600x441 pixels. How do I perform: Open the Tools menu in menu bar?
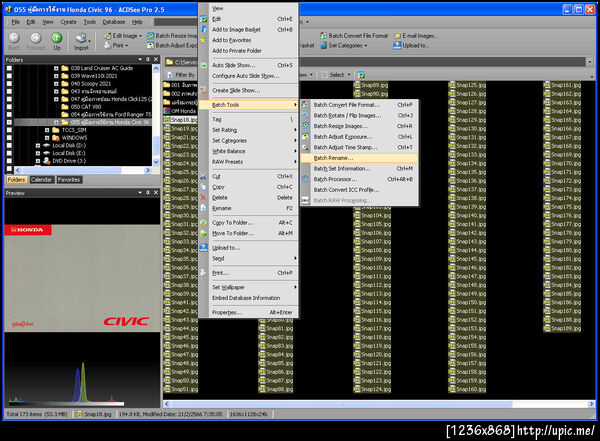click(90, 22)
